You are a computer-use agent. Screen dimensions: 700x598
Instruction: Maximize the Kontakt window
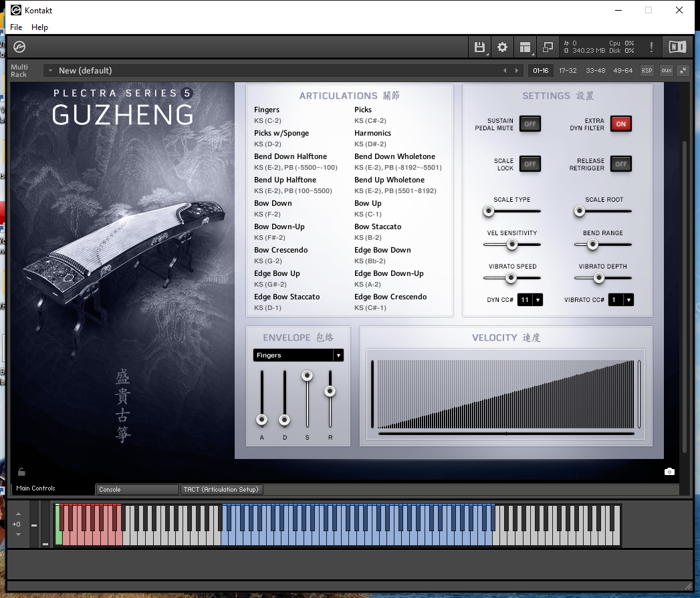(649, 10)
